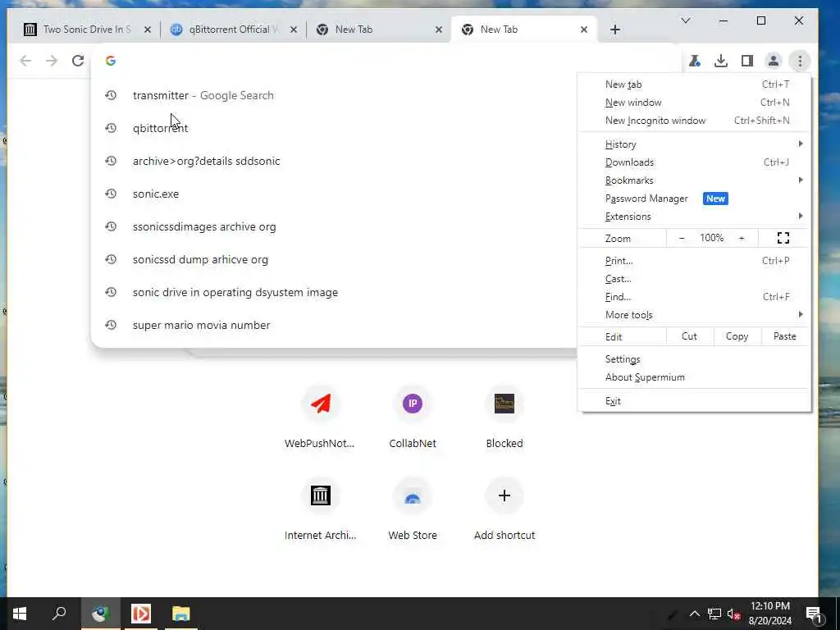Choose Print from the menu
Screen dimensions: 840x630
pos(694,261)
